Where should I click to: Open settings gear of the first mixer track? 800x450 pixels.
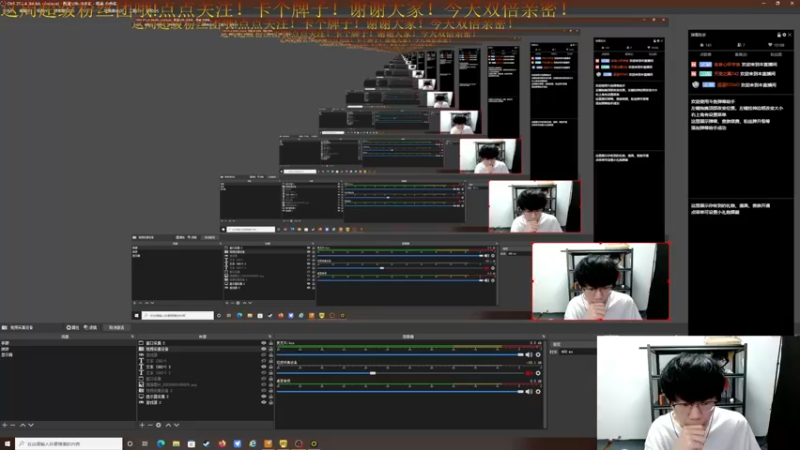(x=538, y=355)
